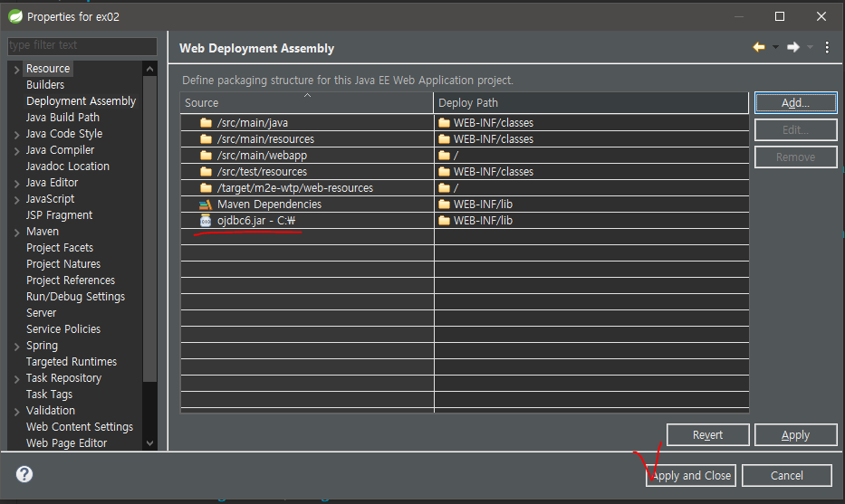Open the Project References page

[71, 280]
